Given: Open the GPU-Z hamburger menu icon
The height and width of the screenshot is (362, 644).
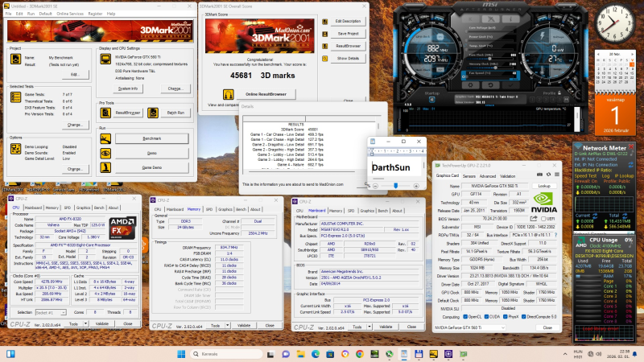Looking at the screenshot, I should click(555, 175).
